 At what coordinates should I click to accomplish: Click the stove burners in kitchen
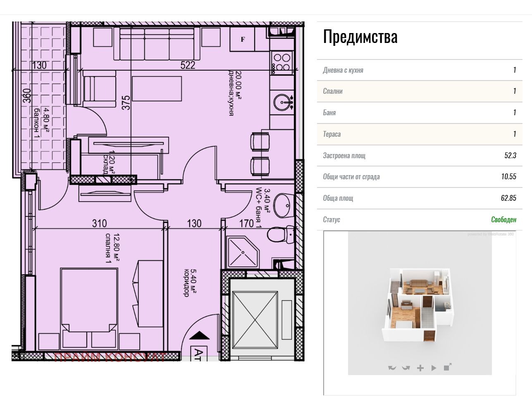282,62
